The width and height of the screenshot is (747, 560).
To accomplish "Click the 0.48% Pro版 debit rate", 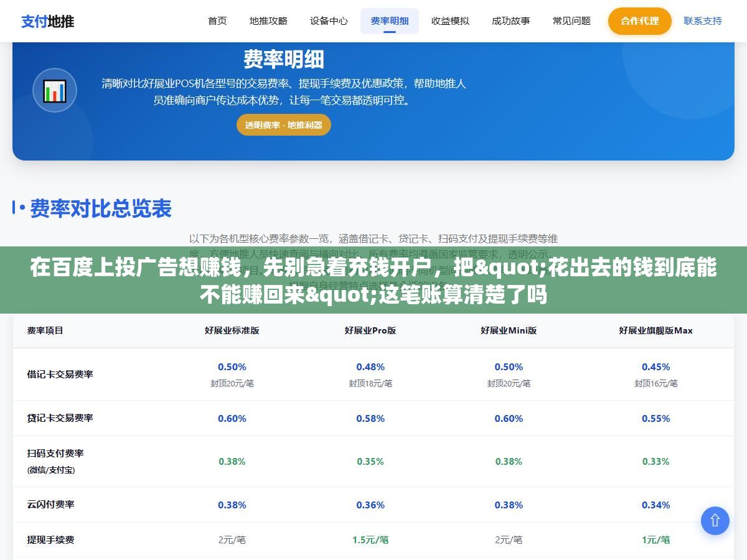I will tap(370, 367).
